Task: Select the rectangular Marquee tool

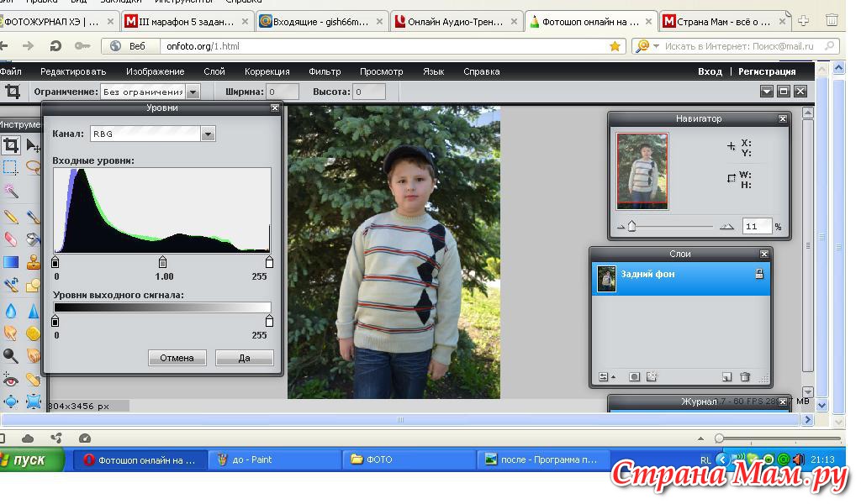Action: coord(10,167)
